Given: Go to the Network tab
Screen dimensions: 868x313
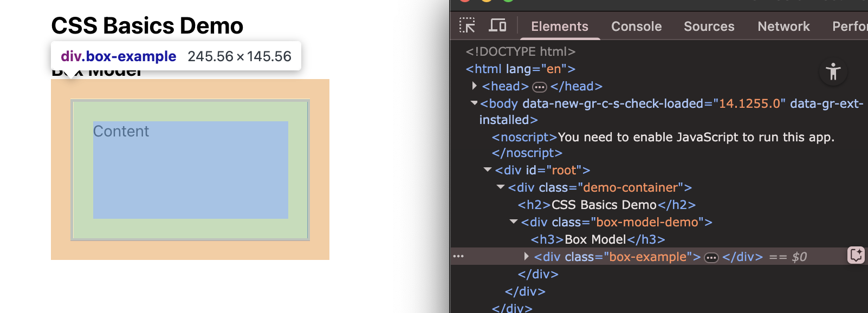Looking at the screenshot, I should [783, 27].
